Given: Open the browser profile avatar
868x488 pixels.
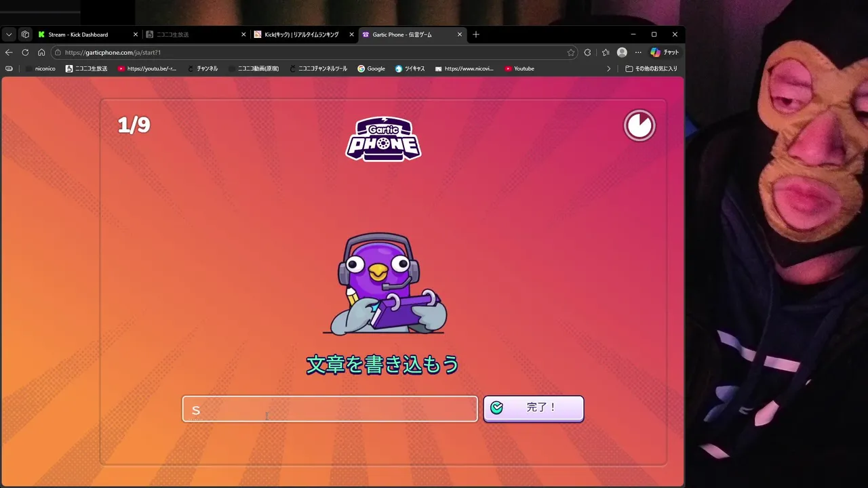Looking at the screenshot, I should tap(622, 52).
